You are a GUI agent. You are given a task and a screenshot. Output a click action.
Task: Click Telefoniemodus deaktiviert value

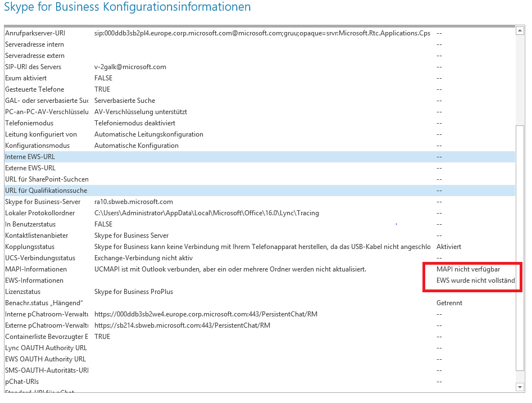click(135, 123)
